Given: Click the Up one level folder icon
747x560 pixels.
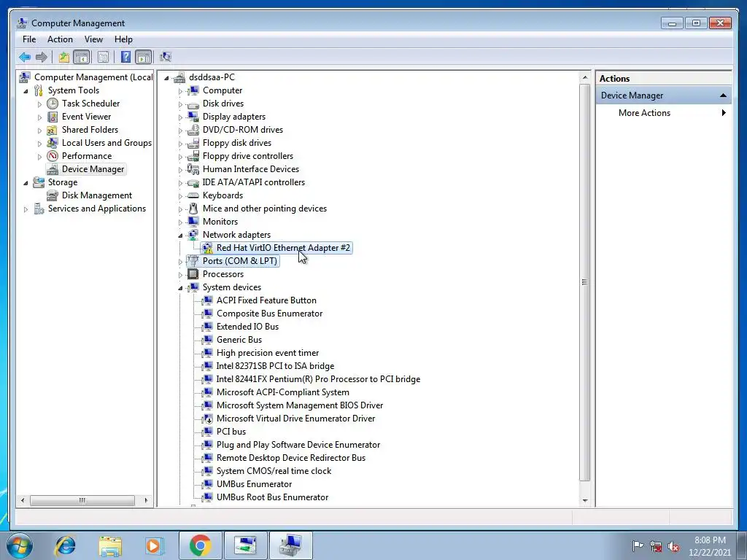Looking at the screenshot, I should point(64,58).
